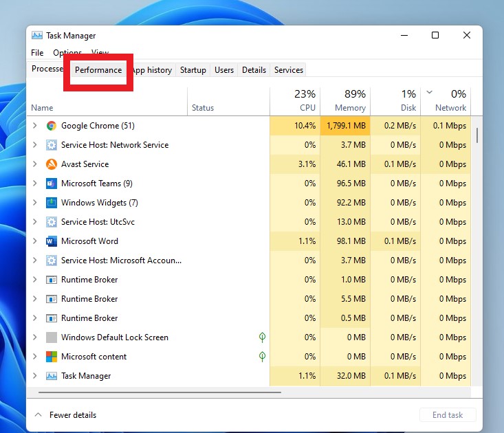The image size is (504, 433).
Task: Sort by the Status column header
Action: [228, 102]
